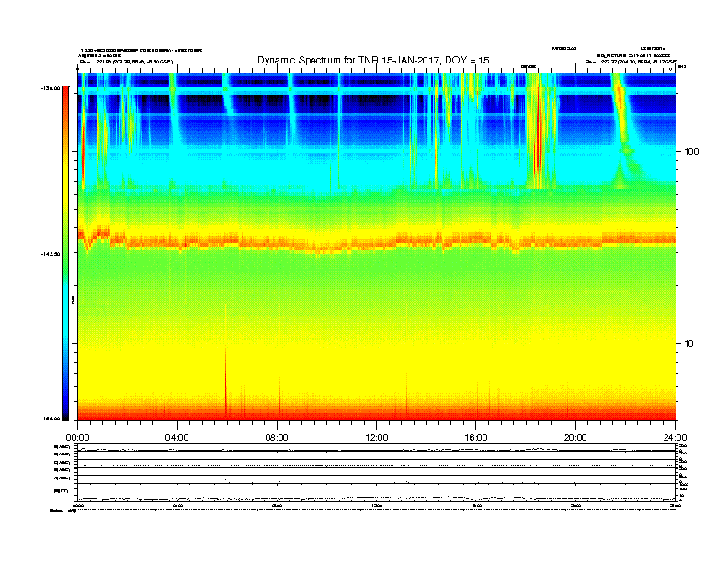Screen dimensions: 728x563
Task: Click the "00:00" label on the spectrogram time axis
Action: [77, 438]
